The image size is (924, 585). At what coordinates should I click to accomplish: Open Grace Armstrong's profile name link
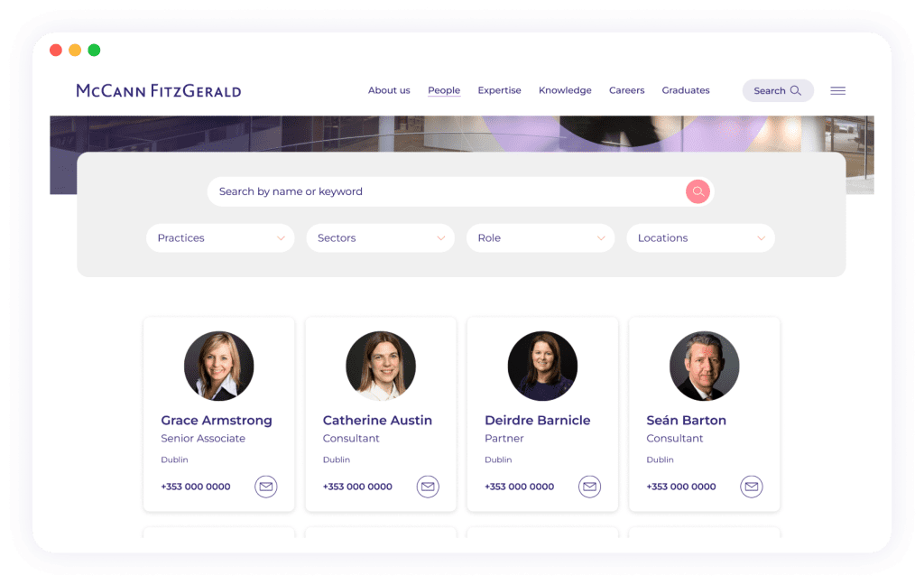217,421
